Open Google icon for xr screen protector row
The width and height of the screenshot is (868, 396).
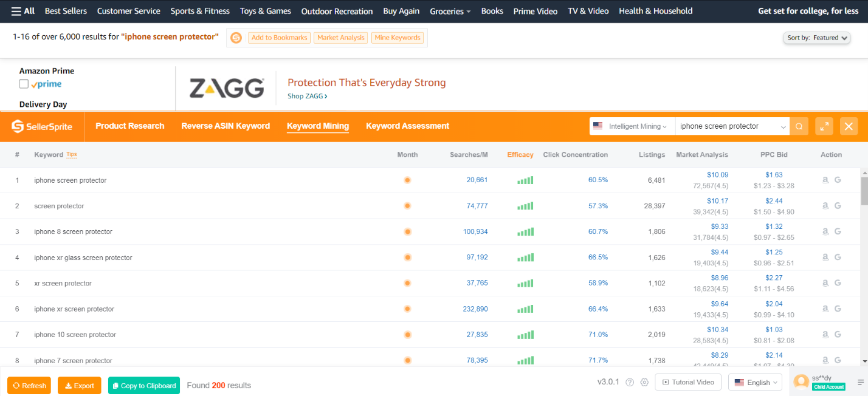click(838, 283)
